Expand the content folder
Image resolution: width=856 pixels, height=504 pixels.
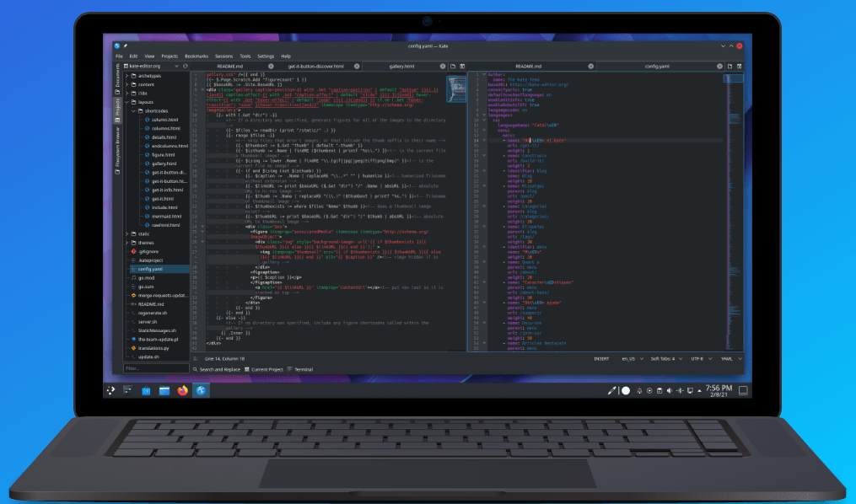point(127,84)
